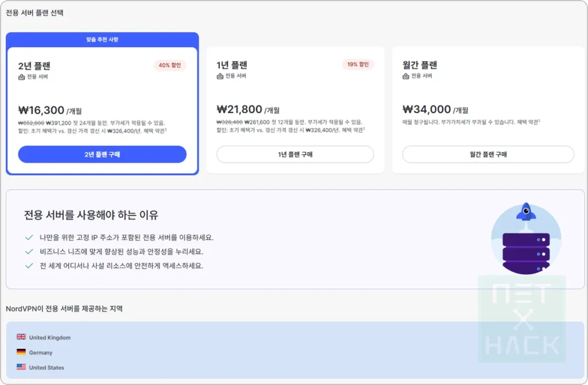Click the 나만을 위한 고정 IP sentence
588x385 pixels.
tap(126, 238)
